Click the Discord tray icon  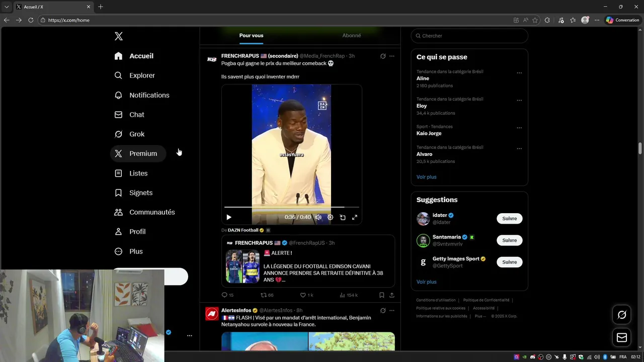pos(533,357)
